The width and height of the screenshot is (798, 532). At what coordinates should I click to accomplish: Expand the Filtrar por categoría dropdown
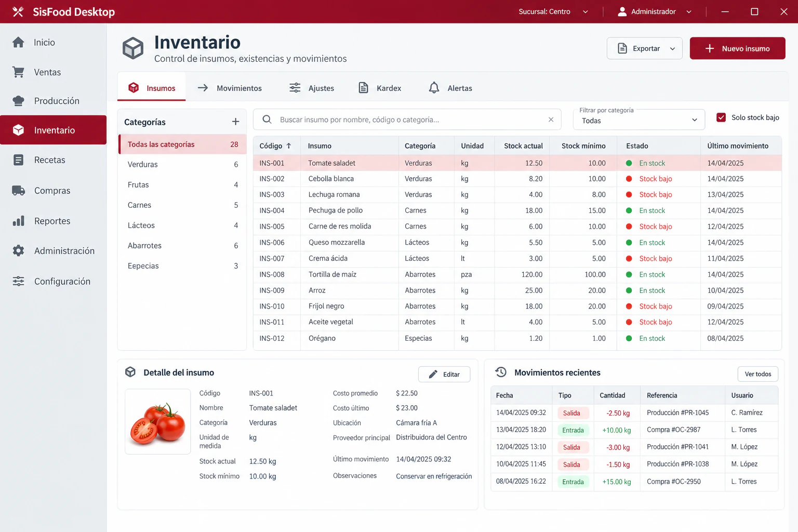(639, 120)
